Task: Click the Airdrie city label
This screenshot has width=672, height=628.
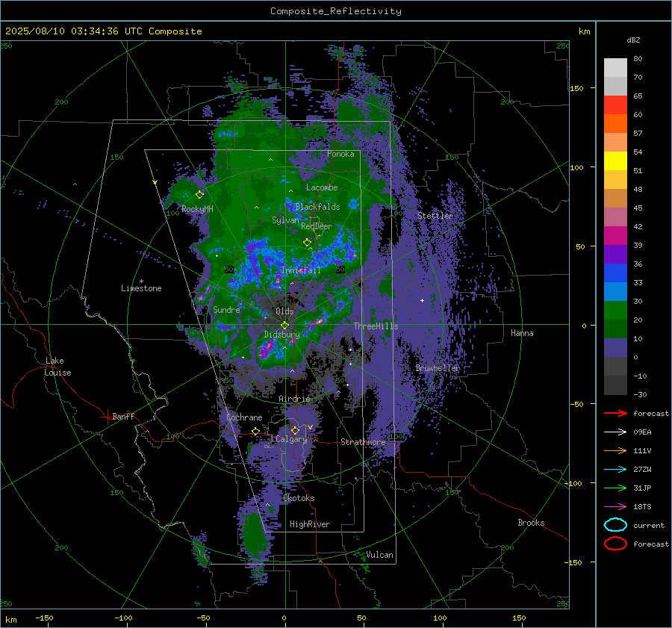Action: [x=294, y=399]
